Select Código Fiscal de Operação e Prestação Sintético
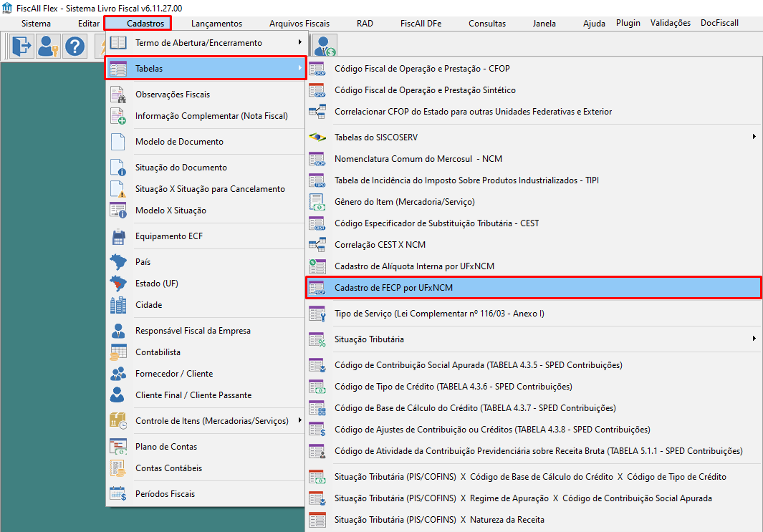 pyautogui.click(x=533, y=90)
